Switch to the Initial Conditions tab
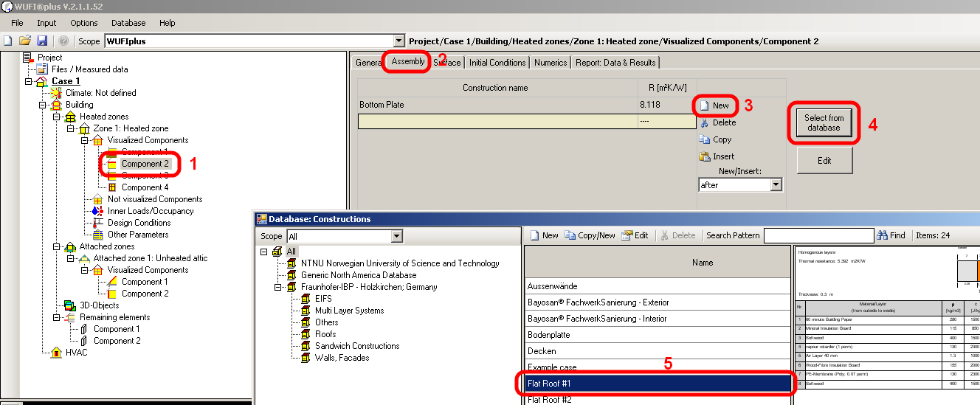Screen dimensions: 980x405 [x=497, y=63]
